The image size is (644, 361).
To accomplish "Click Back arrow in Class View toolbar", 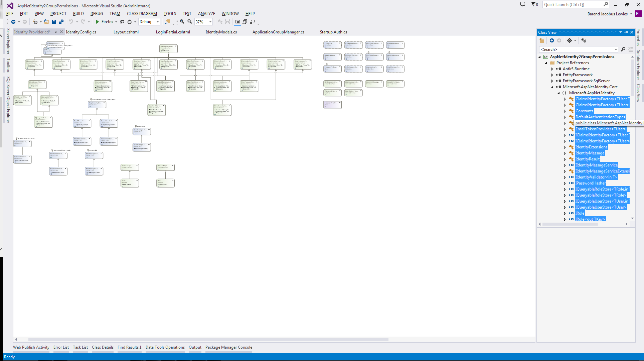I will pos(552,40).
